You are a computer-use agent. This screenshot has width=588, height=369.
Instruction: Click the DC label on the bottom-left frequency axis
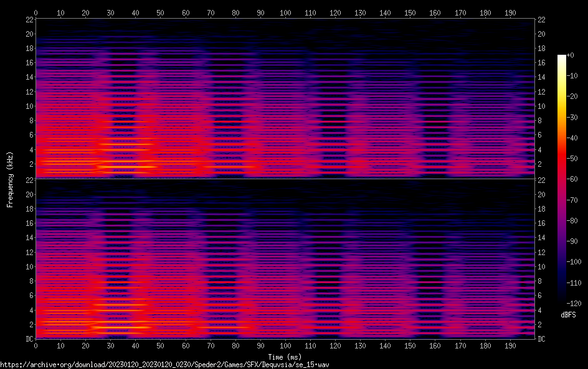28,339
